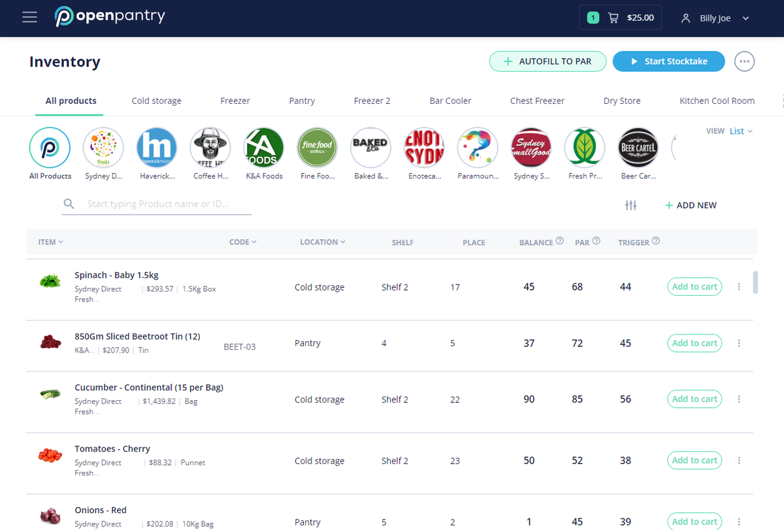Click the Tomatoes - Cherry item name
Screen dimensions: 784x532
[112, 448]
